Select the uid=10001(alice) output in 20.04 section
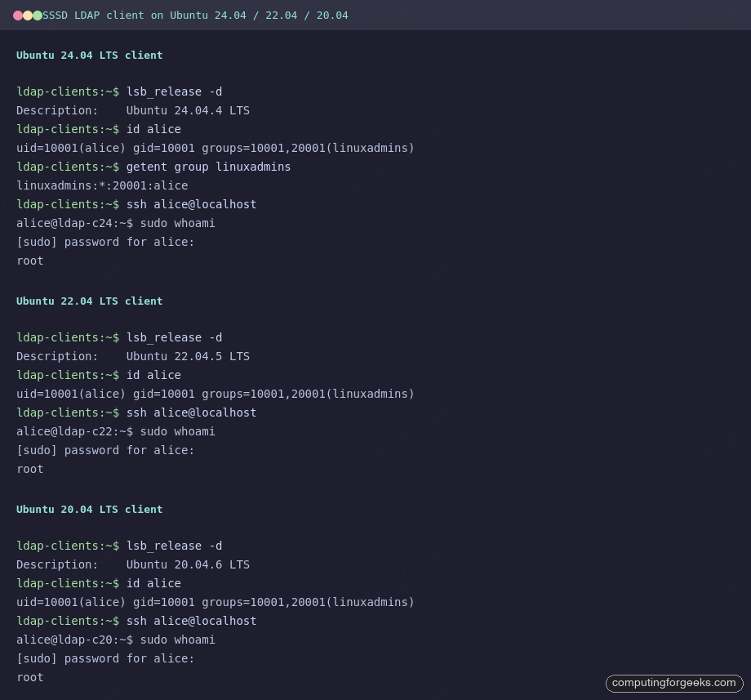This screenshot has height=700, width=751. [x=215, y=602]
